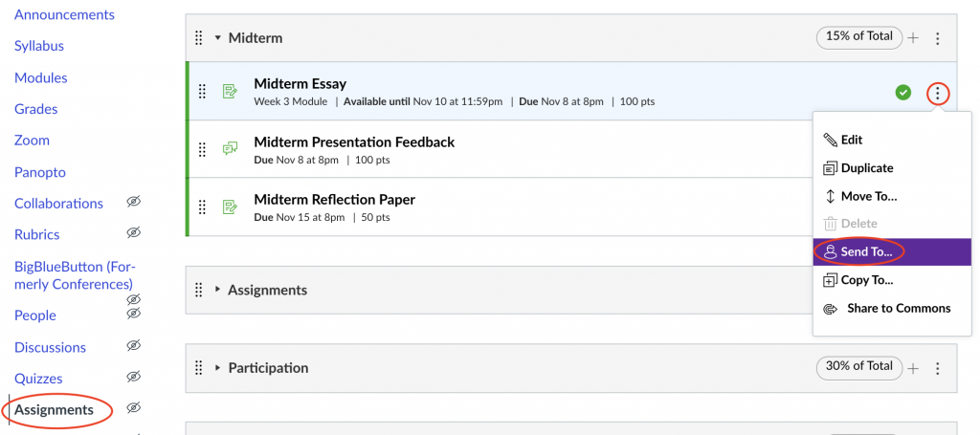Viewport: 980px width, 435px height.
Task: Collapse the Midterm assignment group
Action: coord(217,38)
